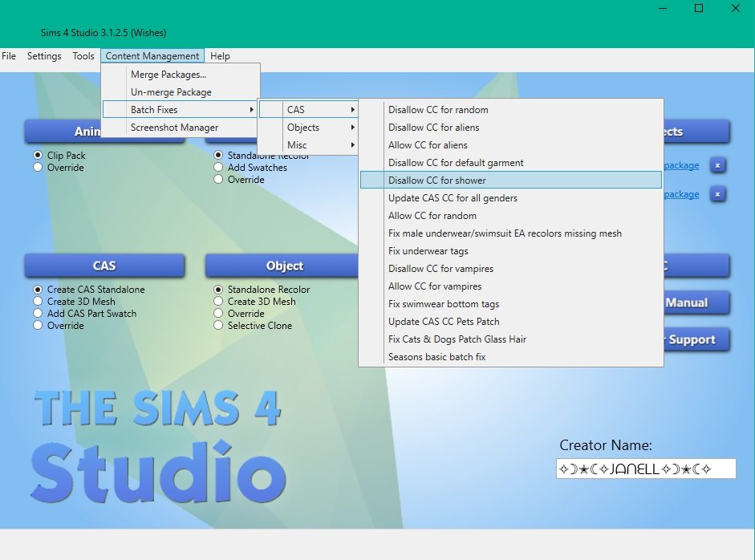This screenshot has width=755, height=560.
Task: Run Seasons basic batch fix
Action: click(x=511, y=357)
